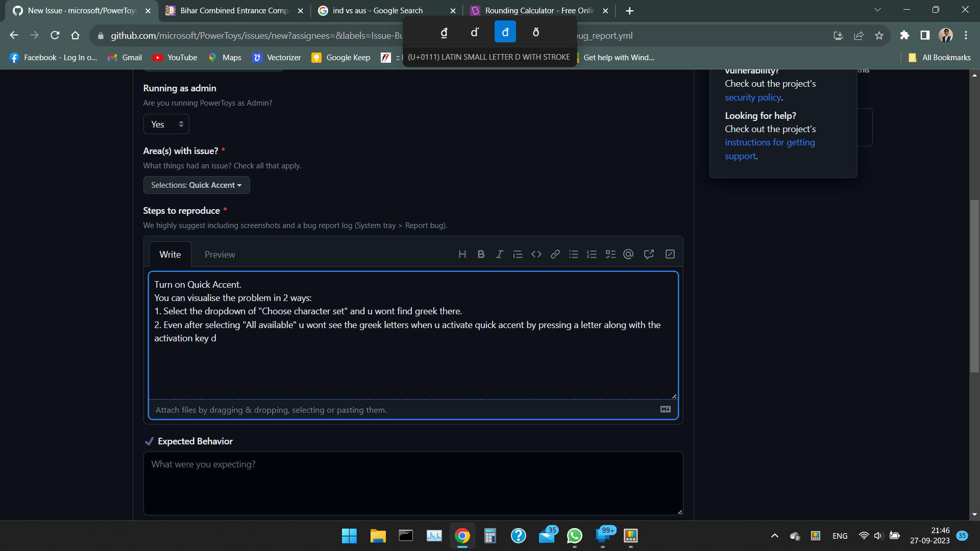The width and height of the screenshot is (980, 551).
Task: Switch to the Preview tab
Action: [x=219, y=255]
